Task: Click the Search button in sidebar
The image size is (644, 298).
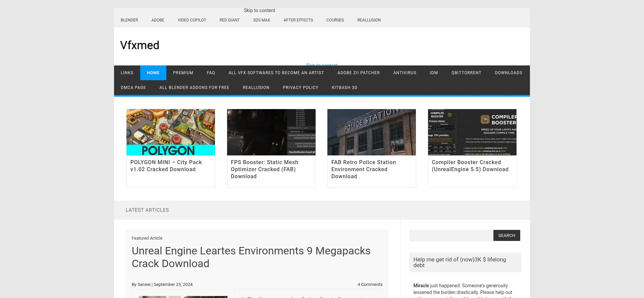Action: 506,236
